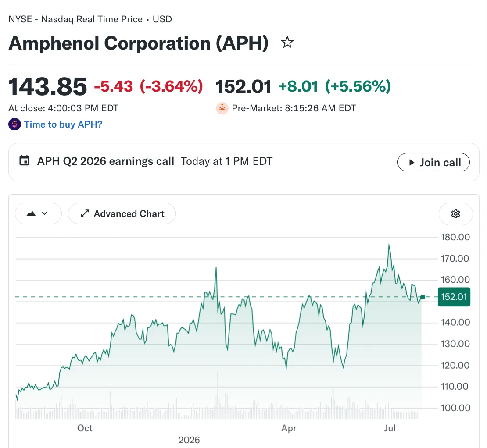Click the pre-market price 152.01 in header
The image size is (487, 448).
tap(243, 86)
